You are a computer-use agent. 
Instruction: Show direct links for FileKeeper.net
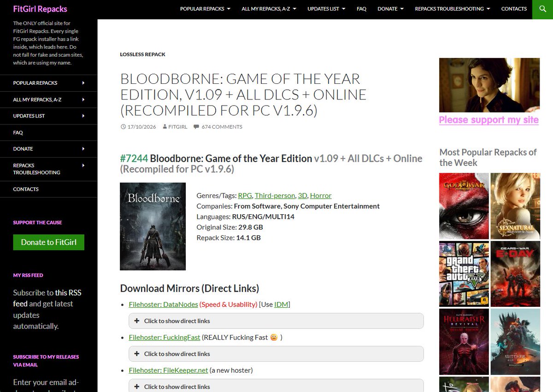[276, 386]
